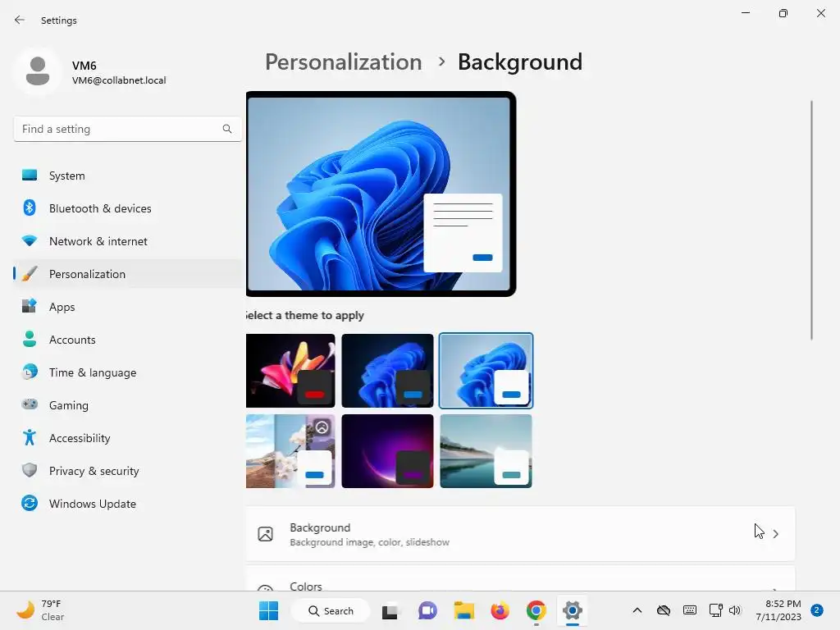Click the desktop preview image
Screen dimensions: 840x630
click(381, 194)
